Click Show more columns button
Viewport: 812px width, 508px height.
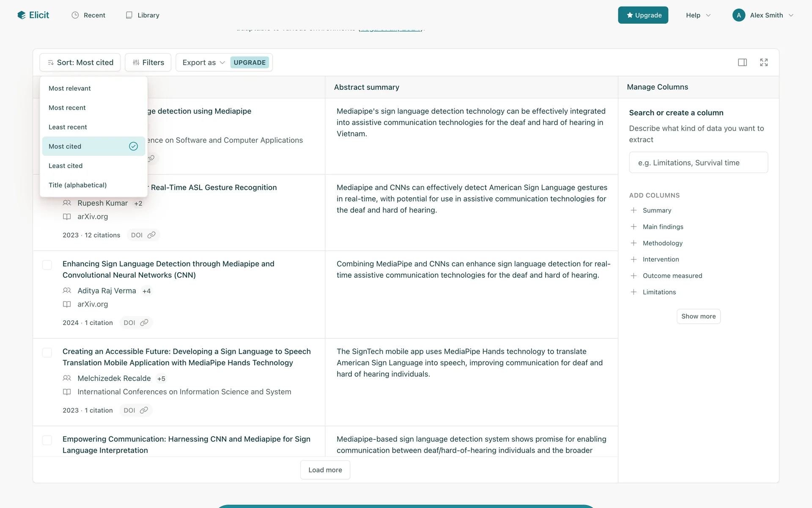click(698, 316)
